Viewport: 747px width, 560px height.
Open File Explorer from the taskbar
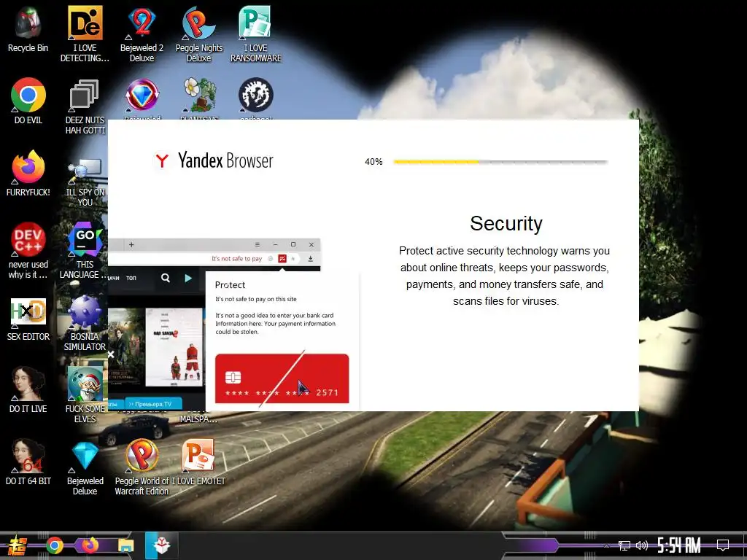[x=125, y=545]
